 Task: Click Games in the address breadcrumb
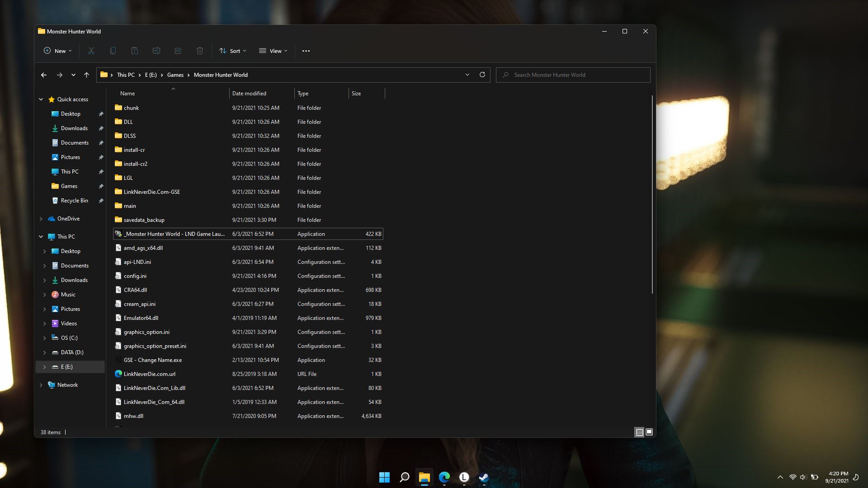(175, 75)
